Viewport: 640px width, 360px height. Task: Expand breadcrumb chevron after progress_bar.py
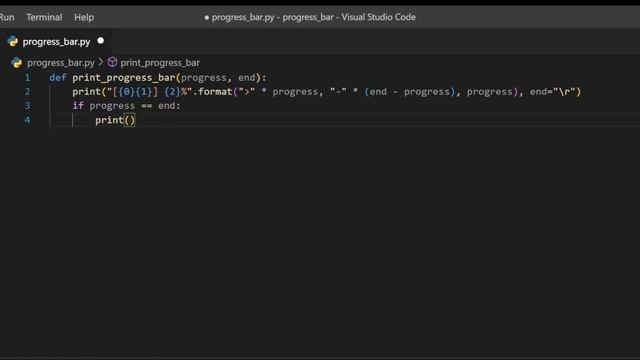point(101,62)
